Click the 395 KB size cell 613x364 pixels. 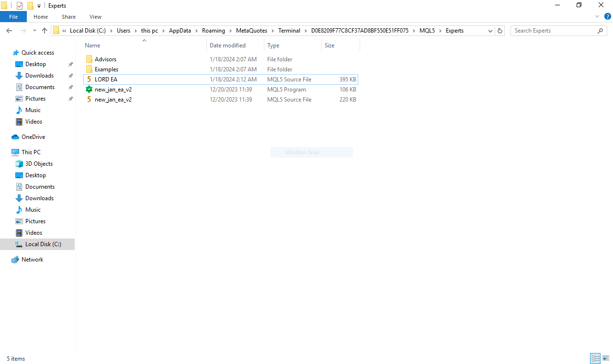click(348, 80)
